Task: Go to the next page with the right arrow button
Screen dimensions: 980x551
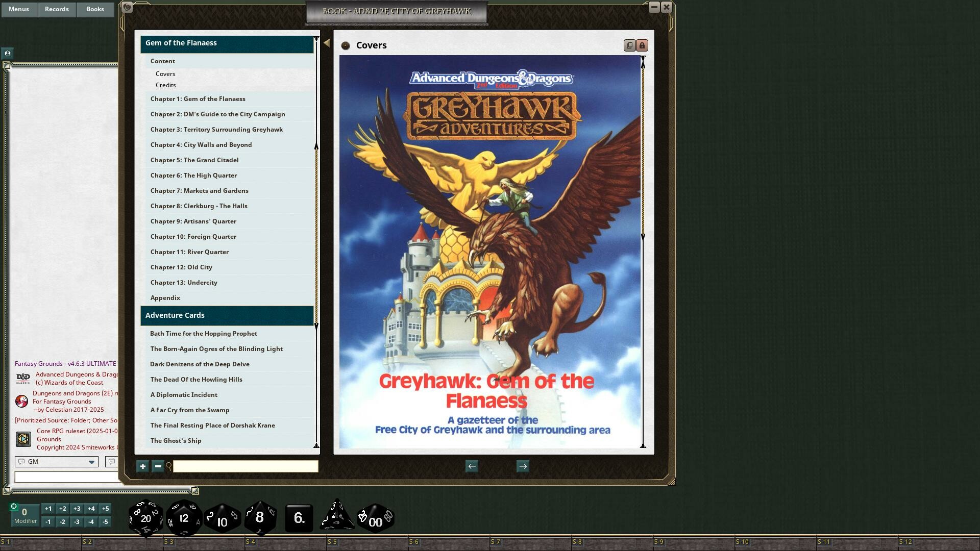Action: click(523, 466)
